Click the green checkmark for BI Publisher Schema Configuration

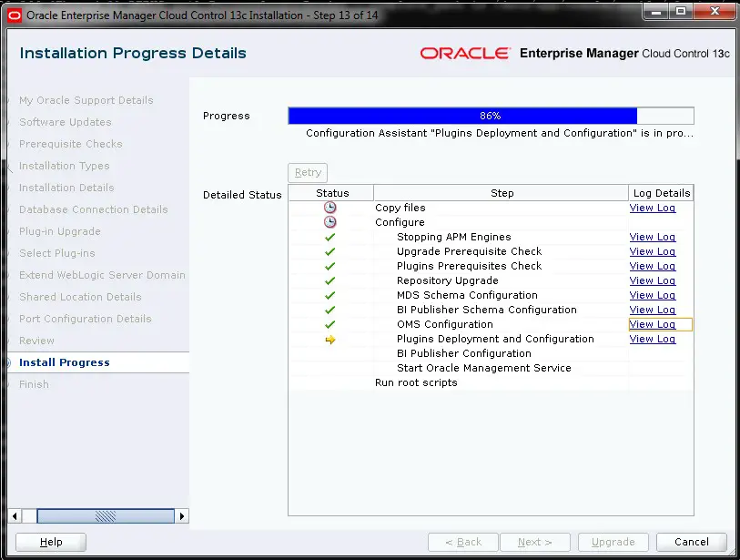(329, 311)
